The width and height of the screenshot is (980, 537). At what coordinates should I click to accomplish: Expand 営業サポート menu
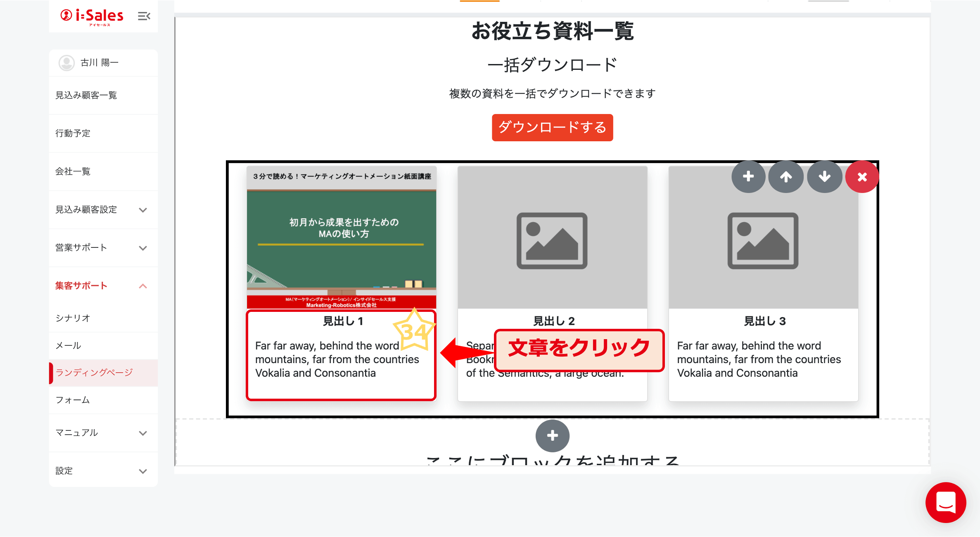[x=143, y=248]
